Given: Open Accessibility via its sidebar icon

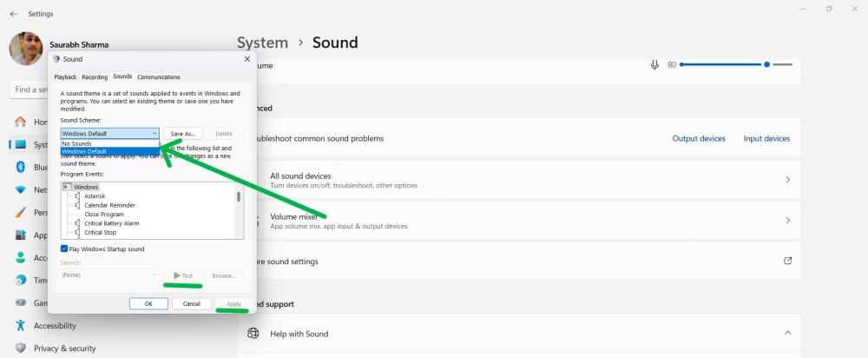Looking at the screenshot, I should click(20, 326).
